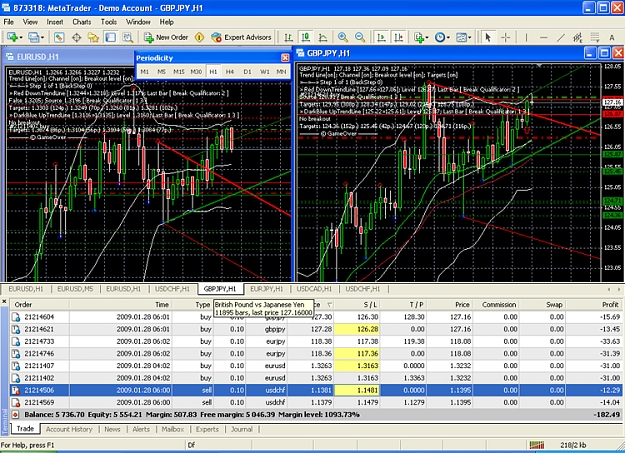
Task: Select the highlighted order 21214506
Action: click(316, 390)
